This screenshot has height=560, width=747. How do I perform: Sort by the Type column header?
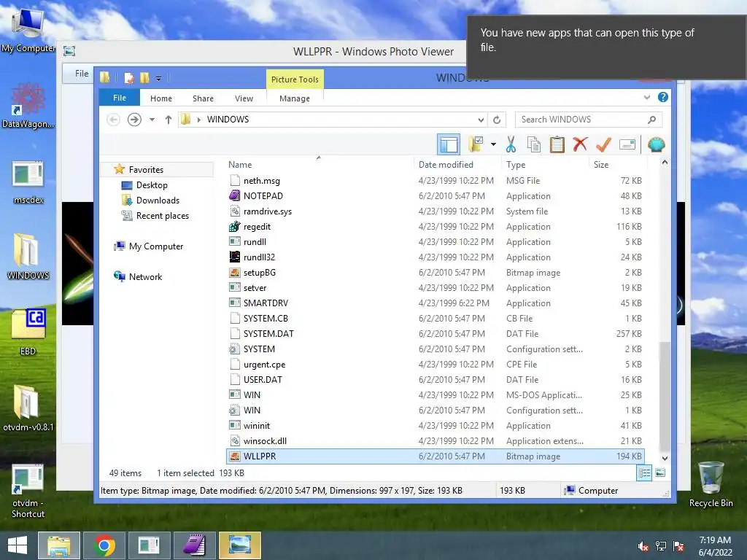point(545,164)
